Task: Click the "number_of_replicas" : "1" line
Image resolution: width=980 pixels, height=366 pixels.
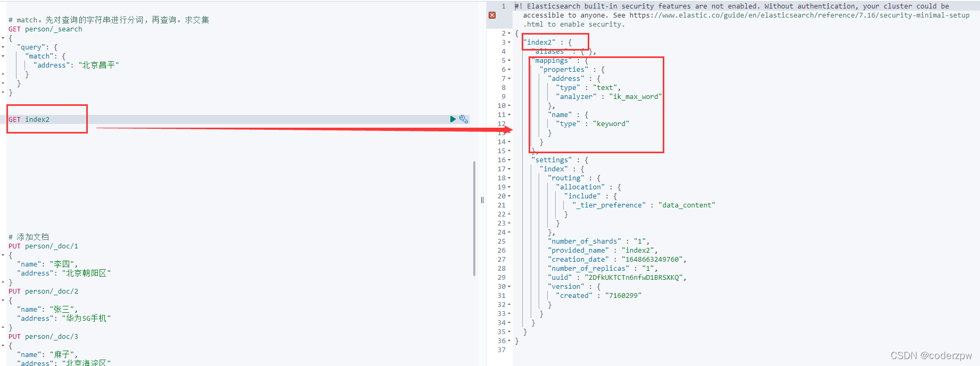Action: point(603,269)
